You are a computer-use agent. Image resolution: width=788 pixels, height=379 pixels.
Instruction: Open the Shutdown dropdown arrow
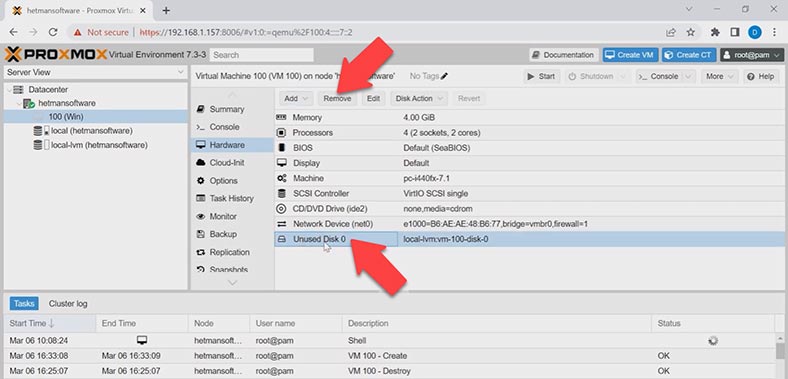click(623, 76)
